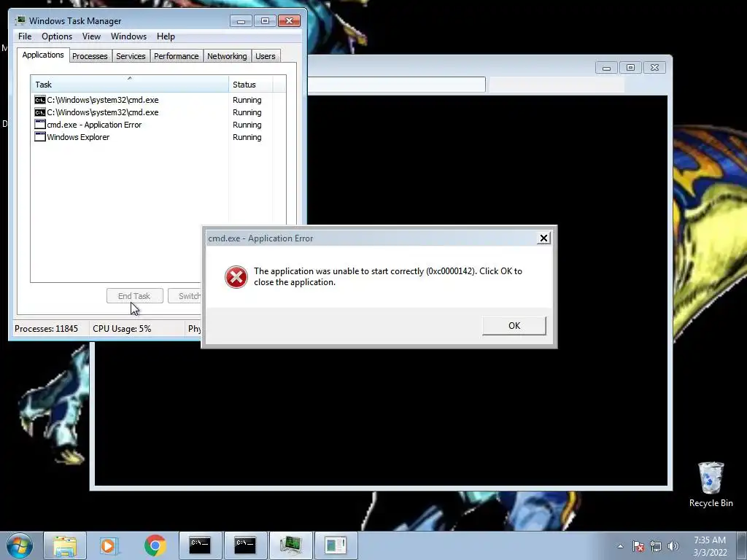Click the Show desktop button on the taskbar
This screenshot has height=560, width=747.
point(742,546)
